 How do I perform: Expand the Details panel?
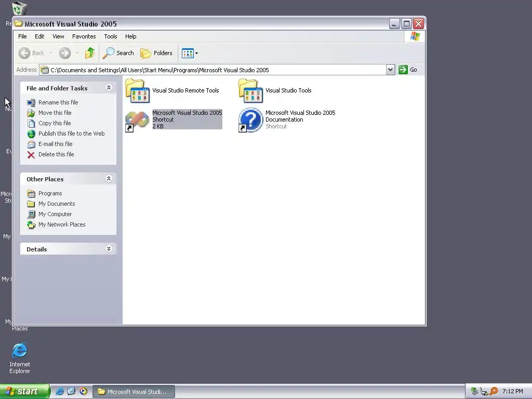pos(109,249)
